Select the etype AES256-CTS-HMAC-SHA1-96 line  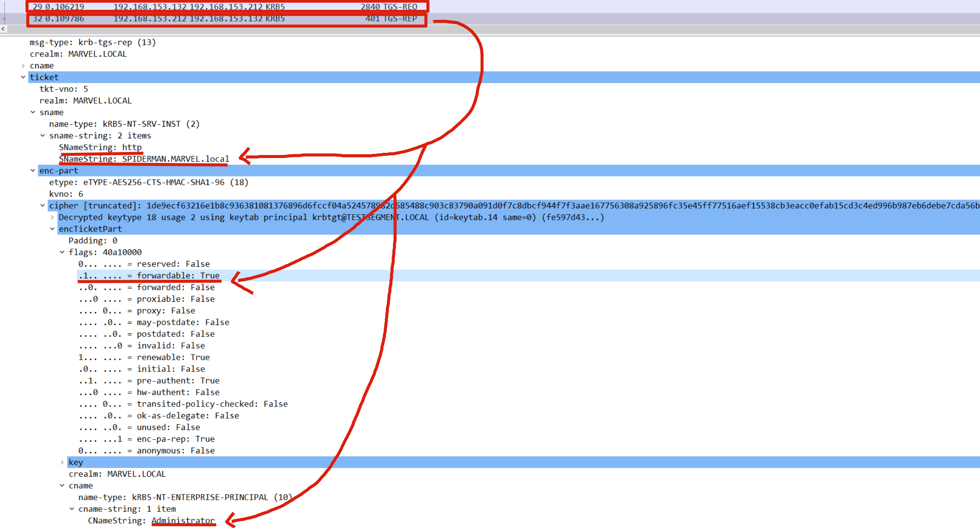click(148, 183)
